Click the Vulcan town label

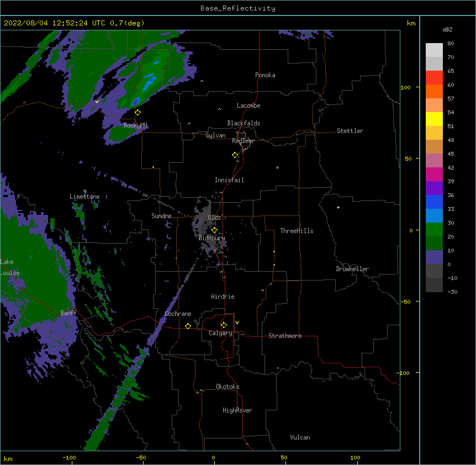300,437
